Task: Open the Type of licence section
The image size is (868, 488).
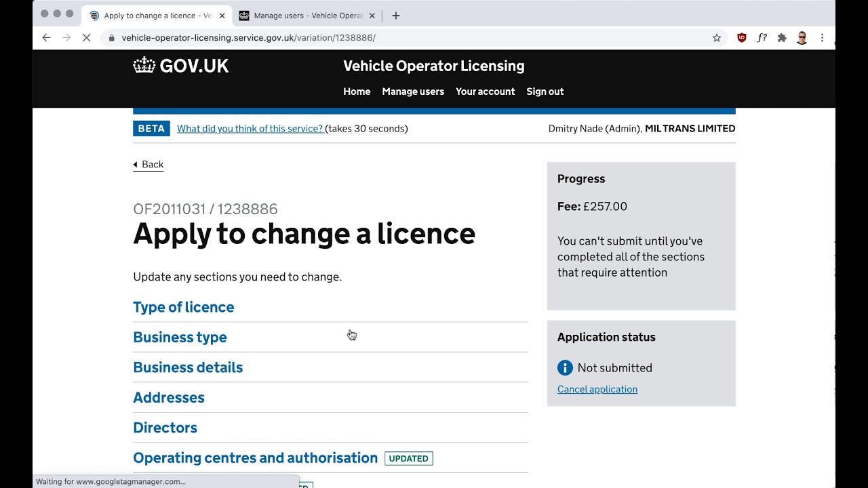Action: pyautogui.click(x=183, y=307)
